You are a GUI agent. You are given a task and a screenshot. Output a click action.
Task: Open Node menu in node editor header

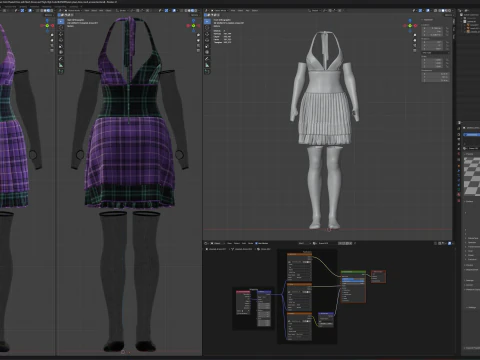pos(250,243)
